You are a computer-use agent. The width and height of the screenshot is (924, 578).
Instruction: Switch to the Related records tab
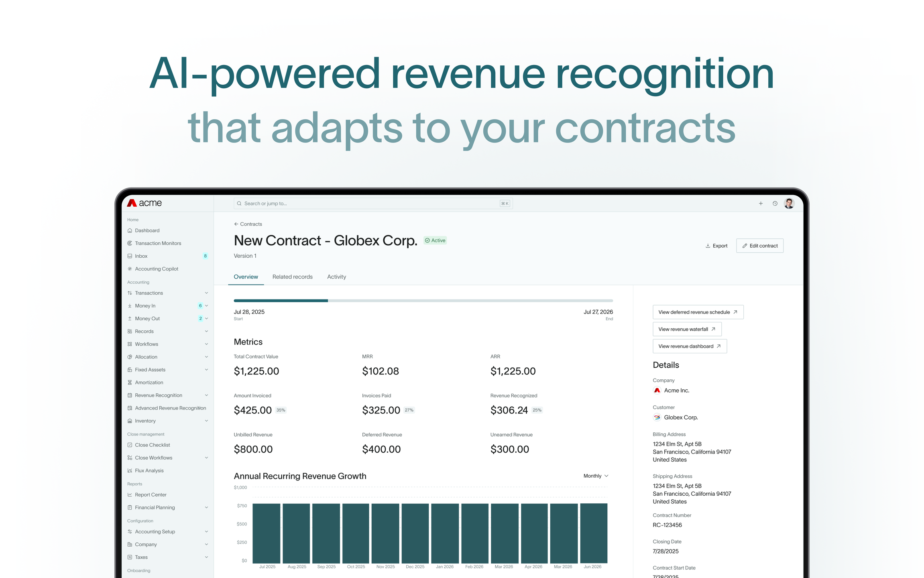click(292, 277)
